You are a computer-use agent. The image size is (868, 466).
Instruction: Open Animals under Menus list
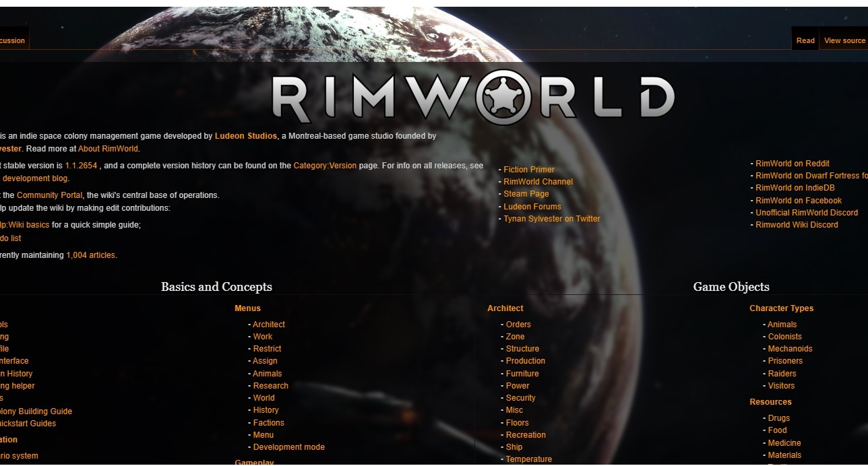coord(268,374)
